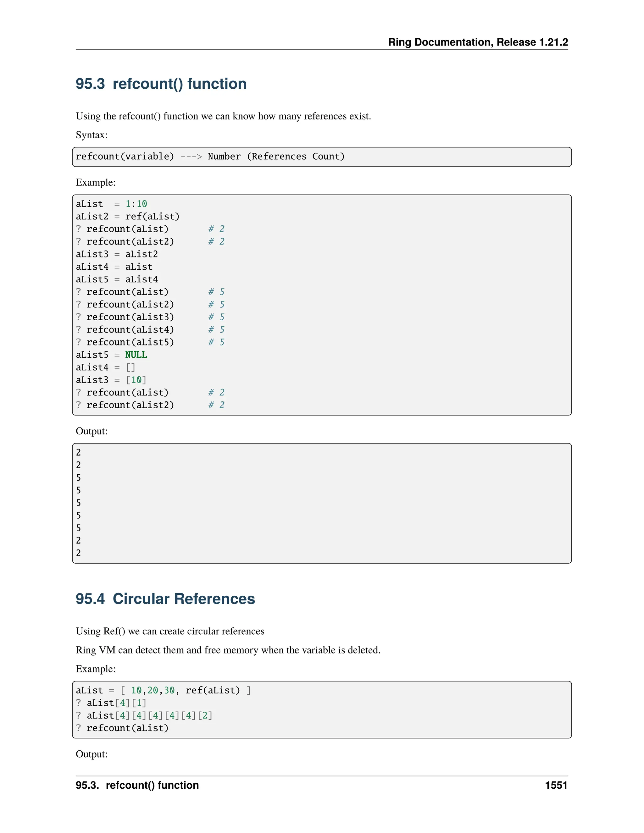Screen dimensions: 644x833
Task: Click the 'aList = 1:10' code line
Action: click(111, 204)
